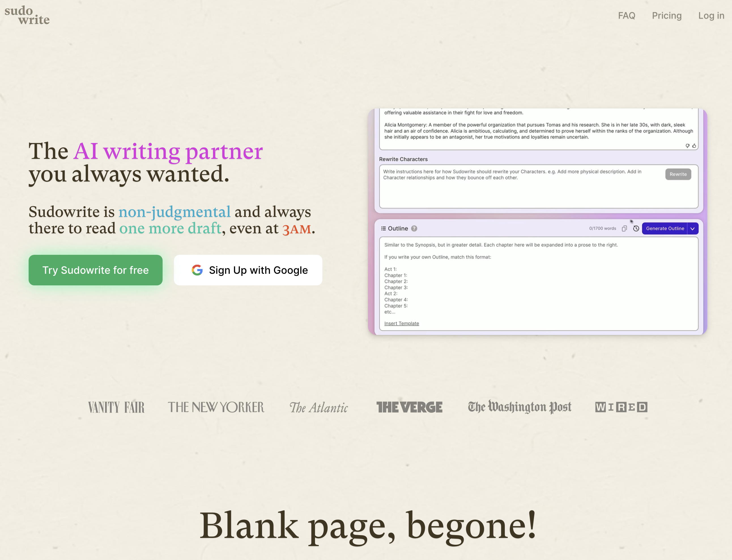Open the FAQ page
732x560 pixels.
click(x=627, y=16)
